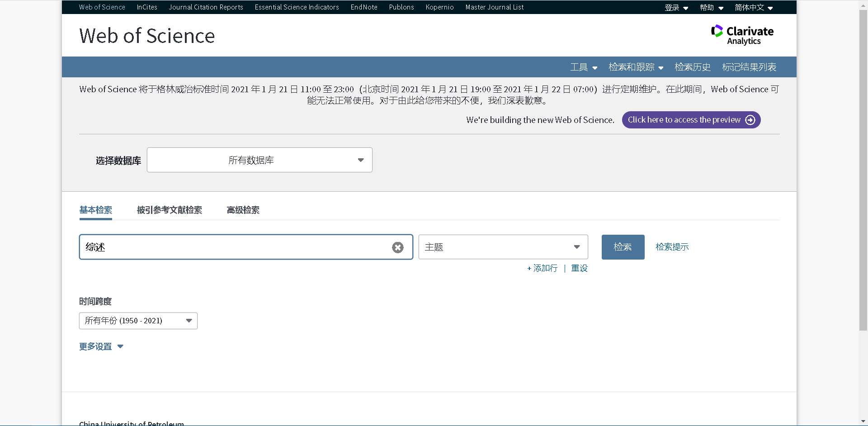The height and width of the screenshot is (426, 868).
Task: Click the page vertical scrollbar
Action: (x=863, y=181)
